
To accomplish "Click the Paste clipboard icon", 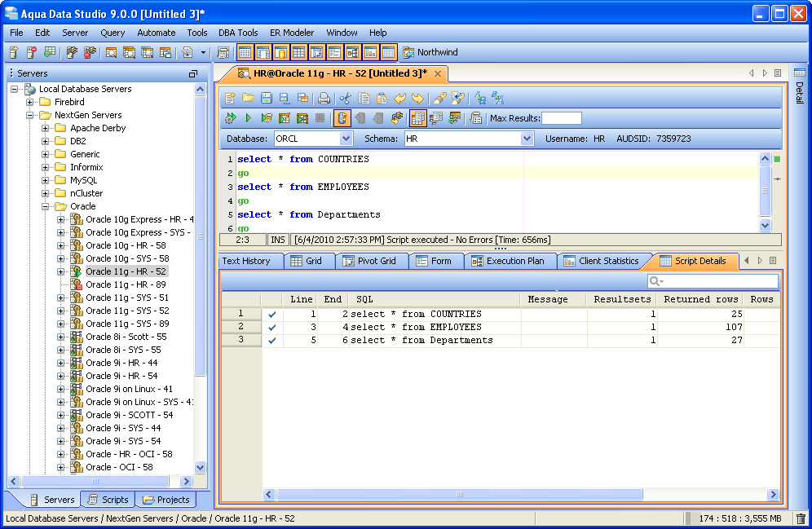I will [382, 98].
